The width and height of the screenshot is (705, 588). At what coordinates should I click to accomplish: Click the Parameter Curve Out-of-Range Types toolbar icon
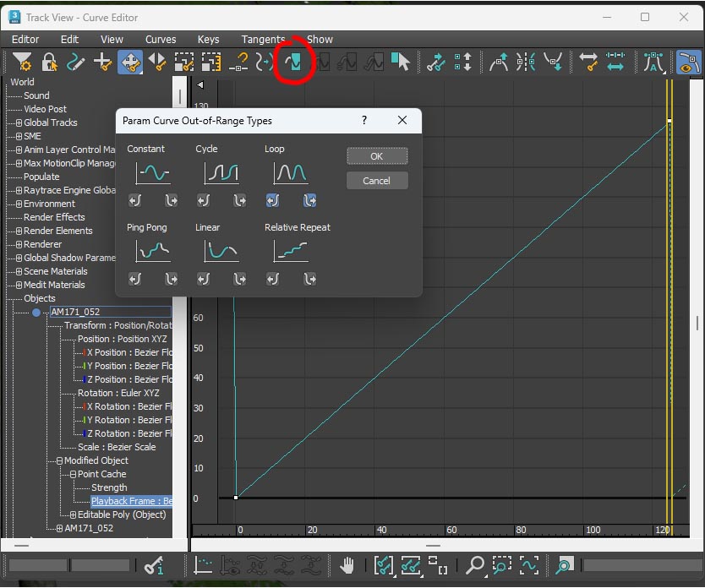point(293,63)
